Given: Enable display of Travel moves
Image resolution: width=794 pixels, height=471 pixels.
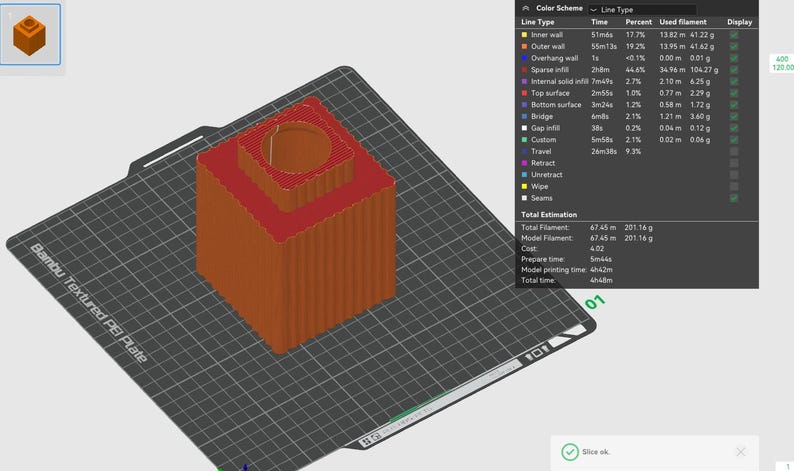Looking at the screenshot, I should pyautogui.click(x=734, y=151).
